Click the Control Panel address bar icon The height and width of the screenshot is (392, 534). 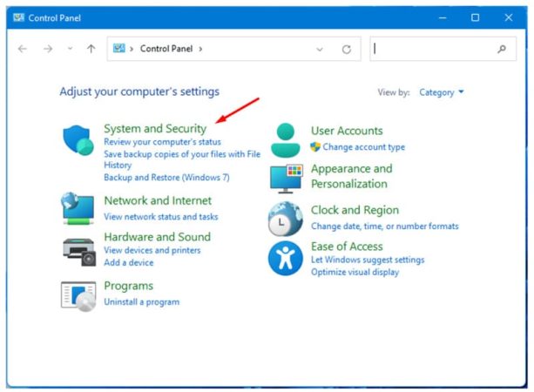pyautogui.click(x=118, y=49)
